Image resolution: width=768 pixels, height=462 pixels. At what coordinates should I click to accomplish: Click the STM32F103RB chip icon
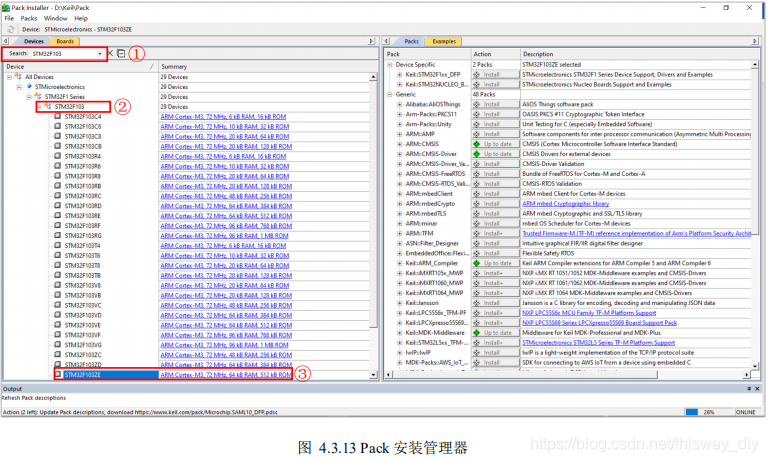click(x=58, y=186)
